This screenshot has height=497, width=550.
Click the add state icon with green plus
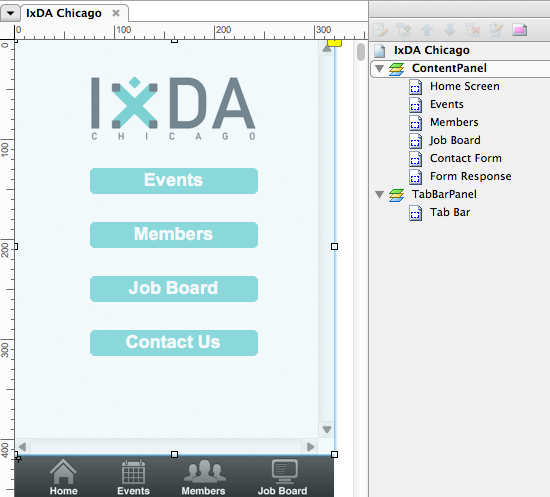pyautogui.click(x=403, y=30)
